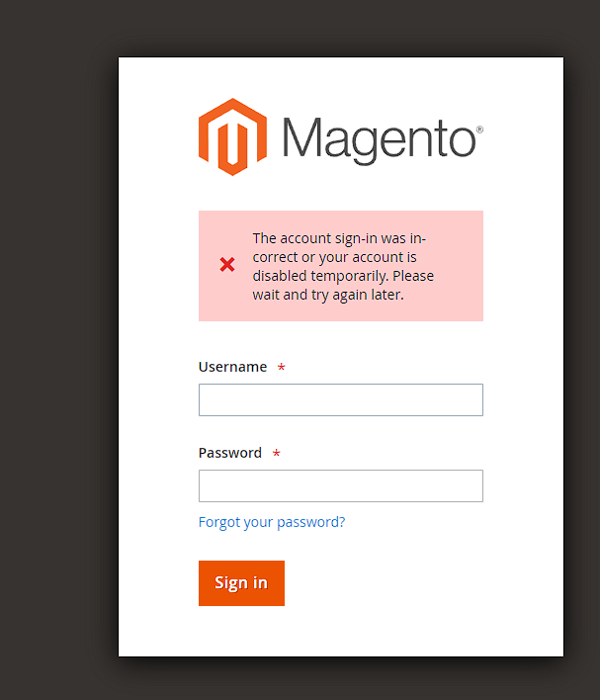600x700 pixels.
Task: Click blank white area right of Sign in
Action: [415, 583]
